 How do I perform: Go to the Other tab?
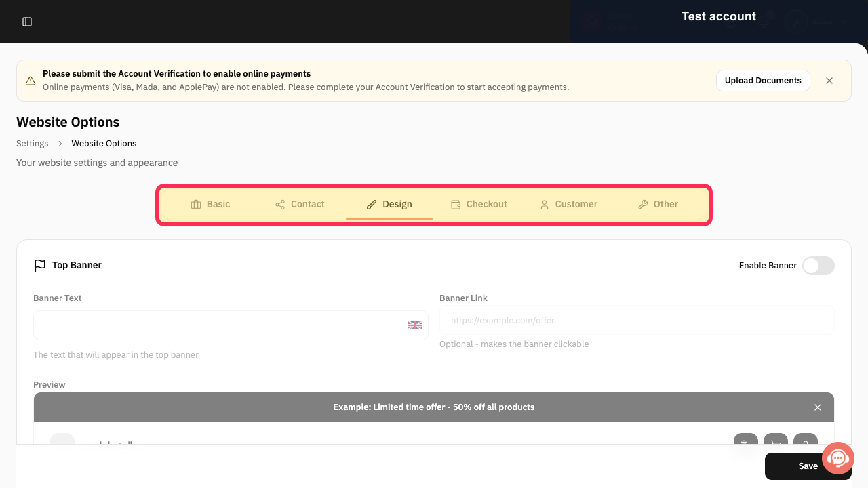[658, 204]
